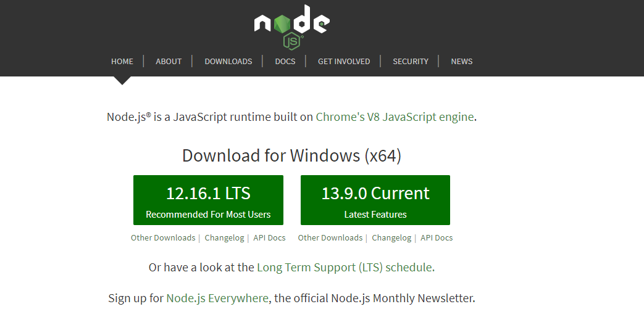Visit the SECURITY page
644x333 pixels.
click(411, 62)
